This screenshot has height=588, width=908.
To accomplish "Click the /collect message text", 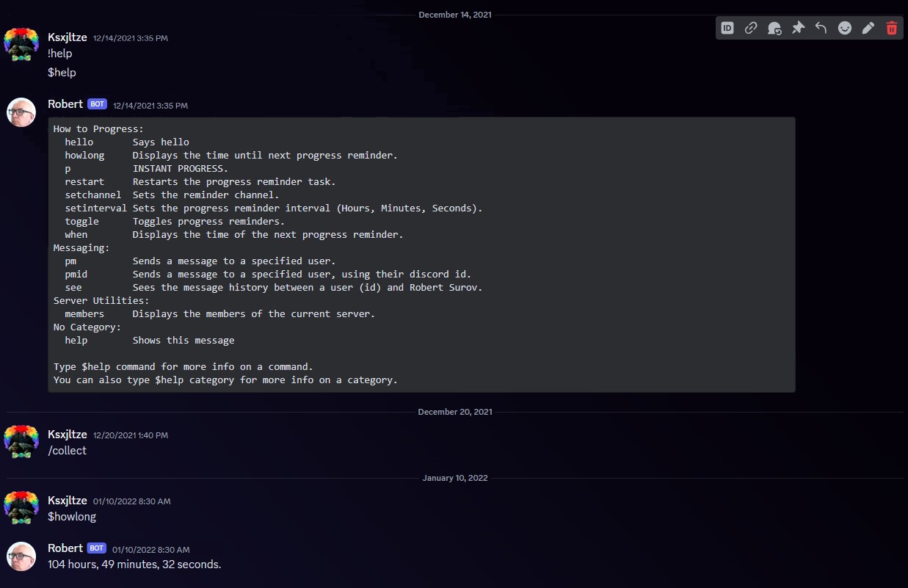I will click(68, 451).
